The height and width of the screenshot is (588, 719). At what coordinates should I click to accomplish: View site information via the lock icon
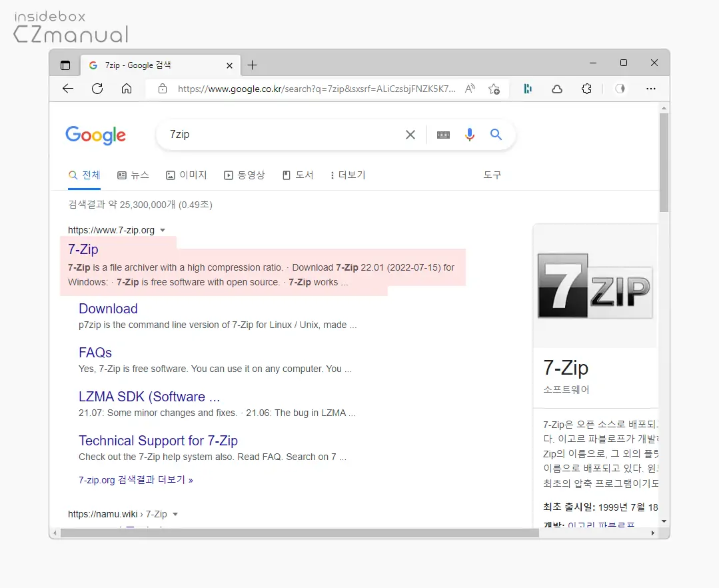tap(162, 88)
